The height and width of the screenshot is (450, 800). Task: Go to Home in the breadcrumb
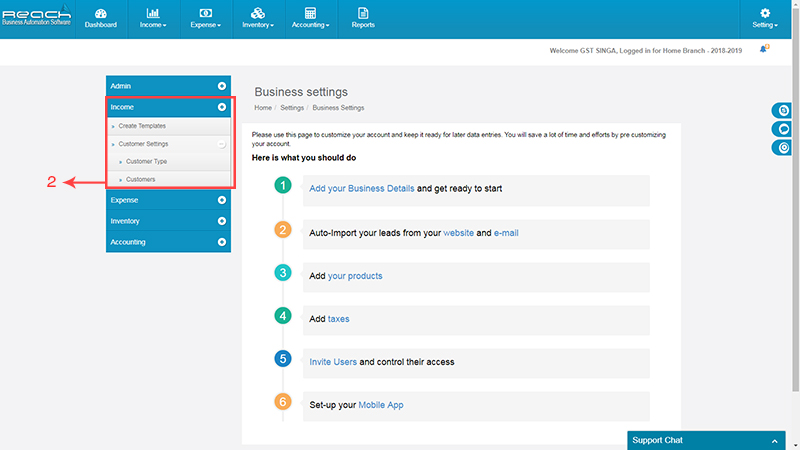coord(263,108)
